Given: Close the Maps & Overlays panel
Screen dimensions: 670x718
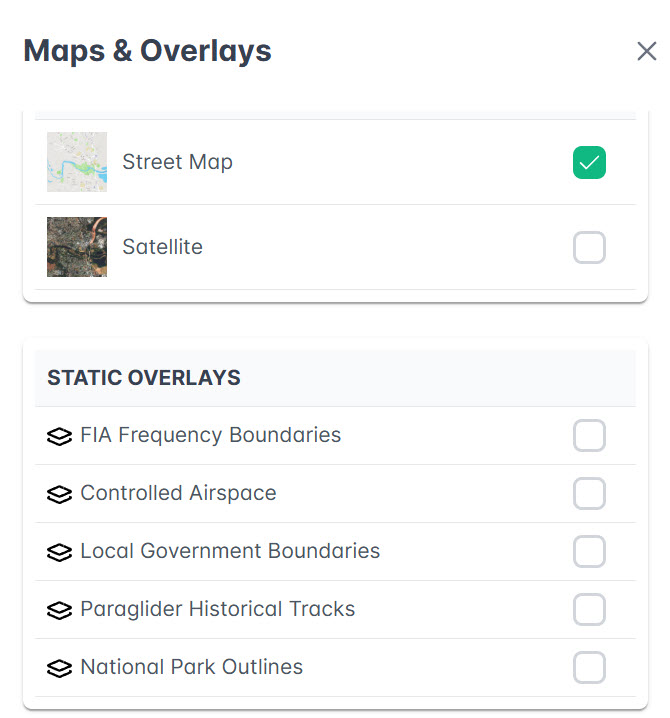Looking at the screenshot, I should [x=647, y=51].
